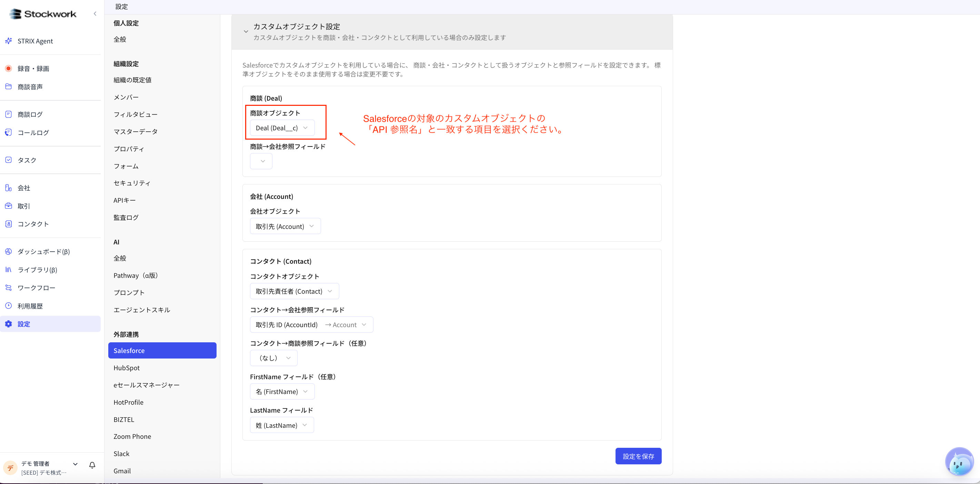Viewport: 980px width, 484px height.
Task: Collapse the カスタムオブジェクト設定 section
Action: (x=246, y=32)
